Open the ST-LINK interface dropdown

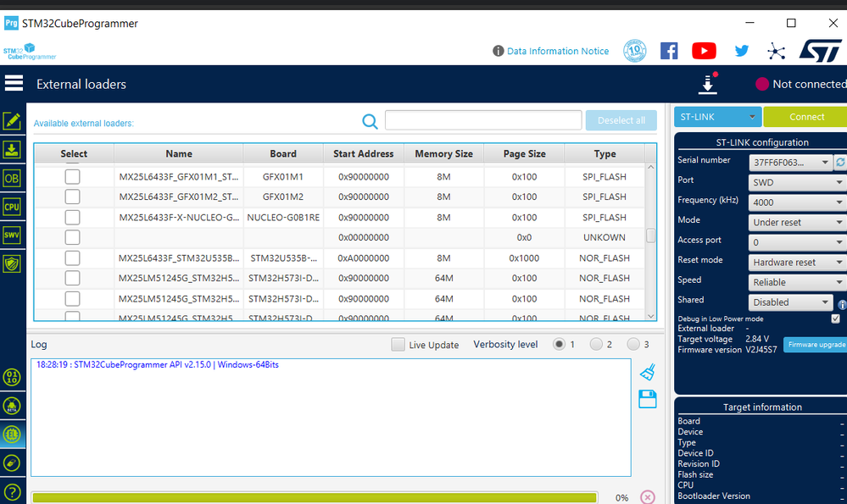pos(718,117)
